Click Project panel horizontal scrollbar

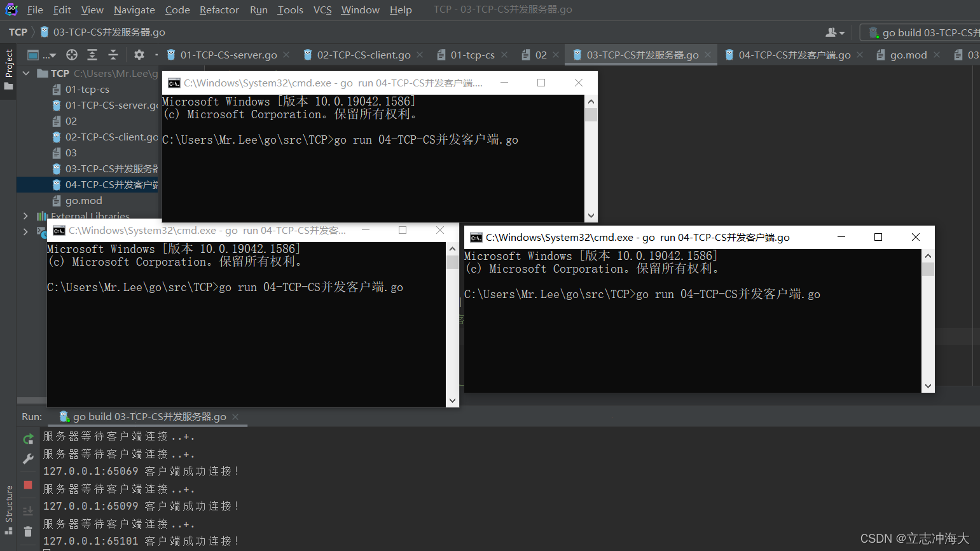click(x=32, y=400)
